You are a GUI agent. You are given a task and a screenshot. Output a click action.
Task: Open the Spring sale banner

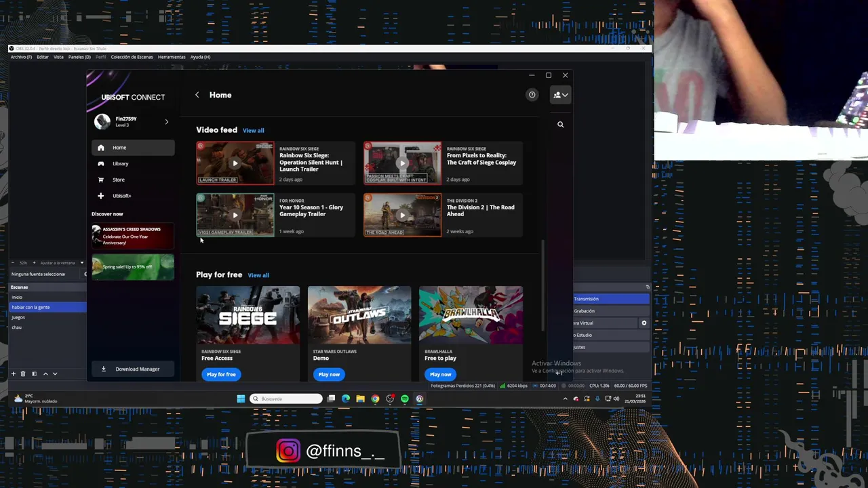click(x=133, y=267)
